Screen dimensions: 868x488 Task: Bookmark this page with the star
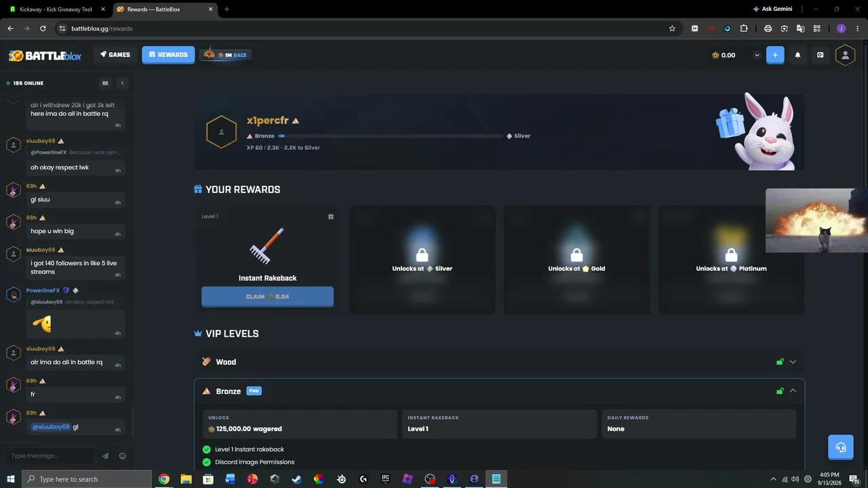coord(672,28)
